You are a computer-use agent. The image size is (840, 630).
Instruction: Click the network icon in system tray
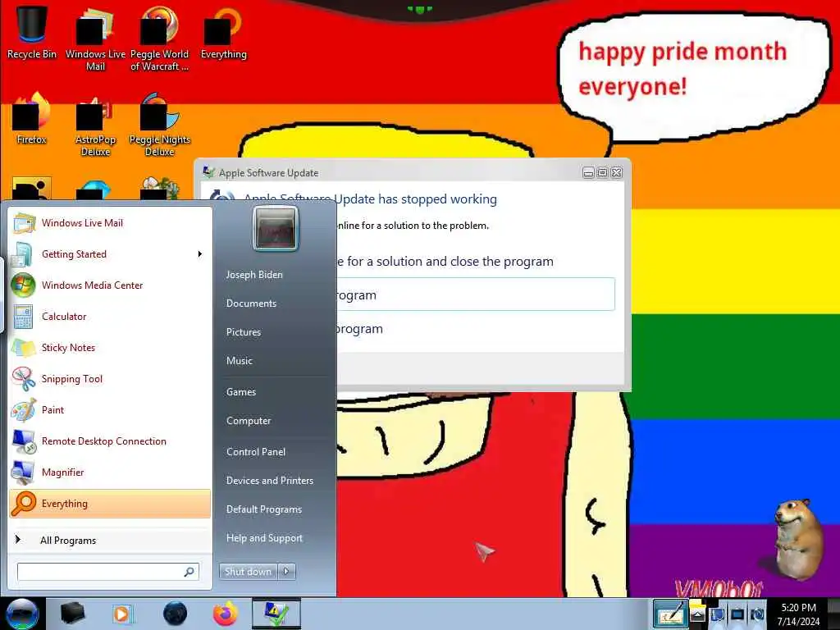(x=737, y=614)
